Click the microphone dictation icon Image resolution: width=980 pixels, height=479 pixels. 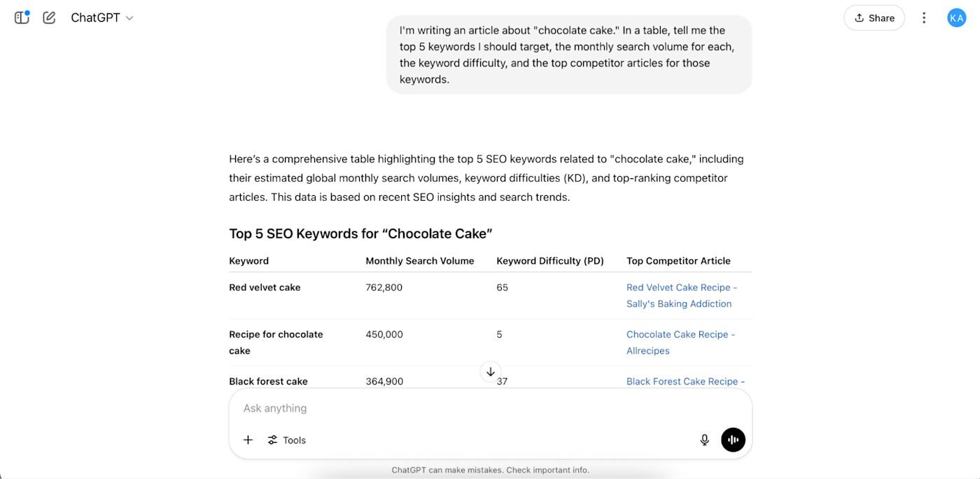[x=705, y=440]
